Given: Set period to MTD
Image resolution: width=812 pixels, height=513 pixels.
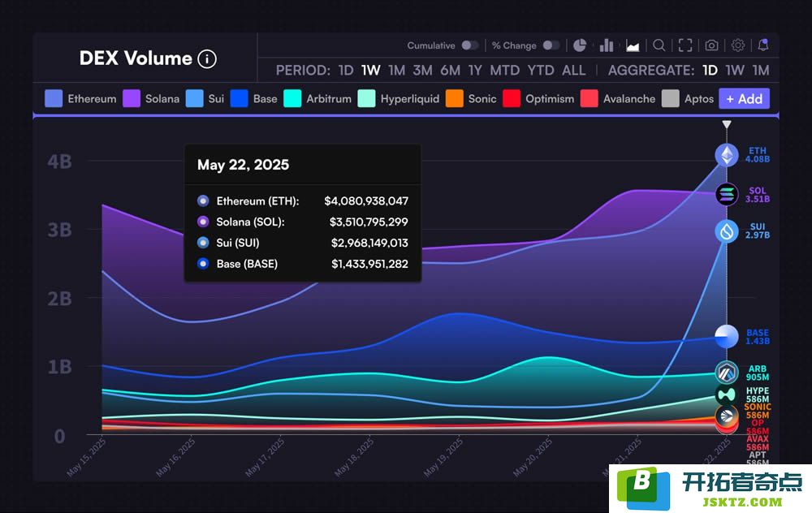Looking at the screenshot, I should 505,71.
